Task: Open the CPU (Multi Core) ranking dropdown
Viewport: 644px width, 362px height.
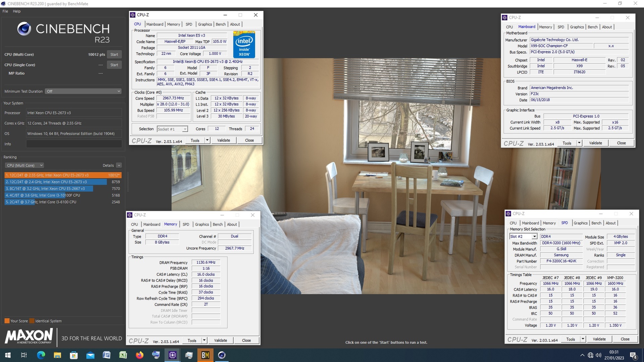Action: [24, 165]
